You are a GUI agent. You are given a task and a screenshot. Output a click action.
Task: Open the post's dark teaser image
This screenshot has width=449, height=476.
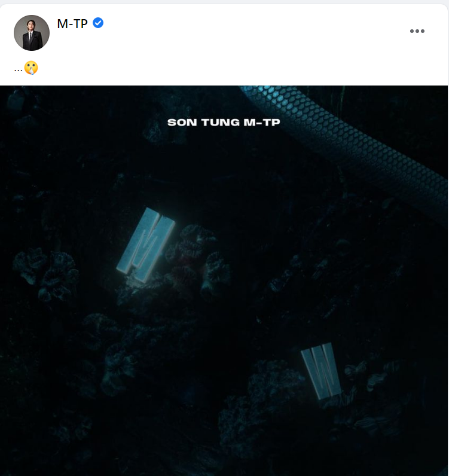(x=224, y=280)
